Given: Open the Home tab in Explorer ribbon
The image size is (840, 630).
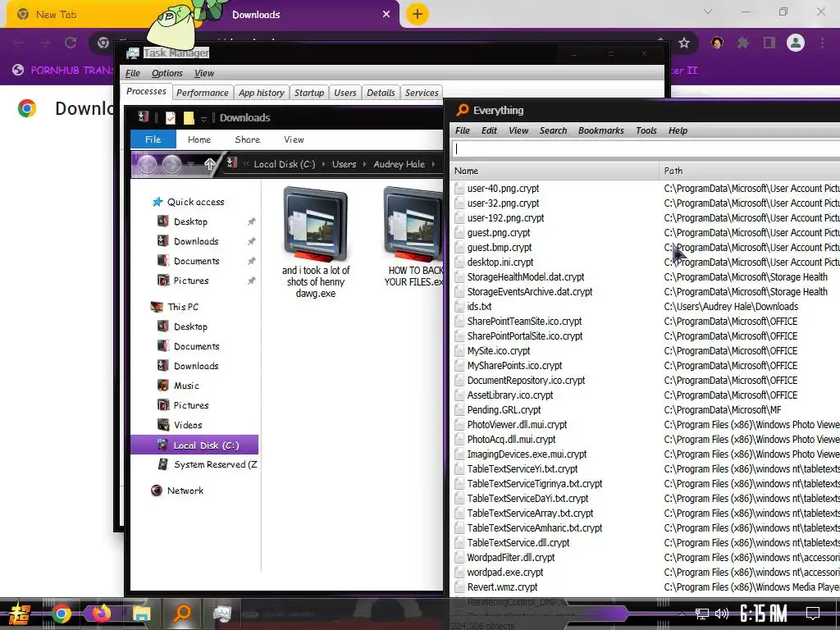Looking at the screenshot, I should [x=199, y=139].
